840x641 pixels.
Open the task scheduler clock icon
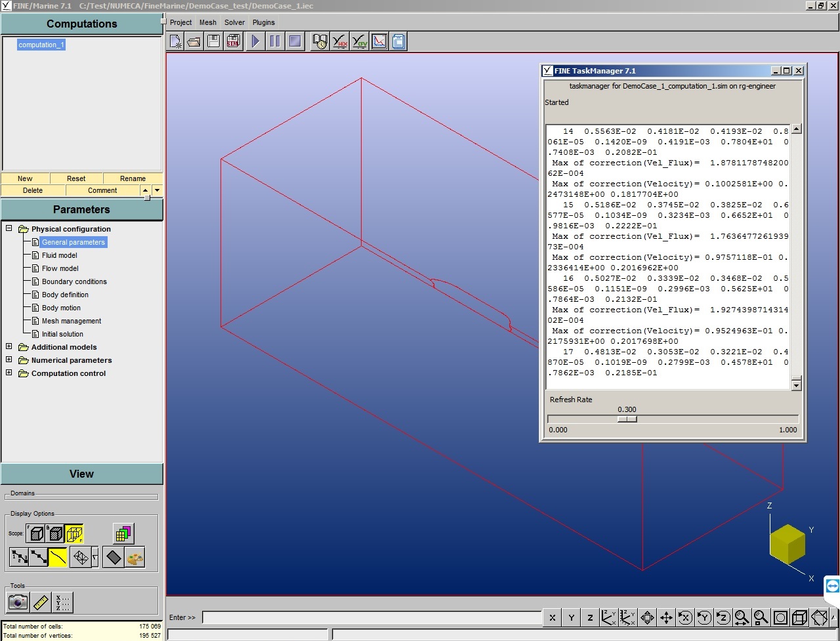320,42
